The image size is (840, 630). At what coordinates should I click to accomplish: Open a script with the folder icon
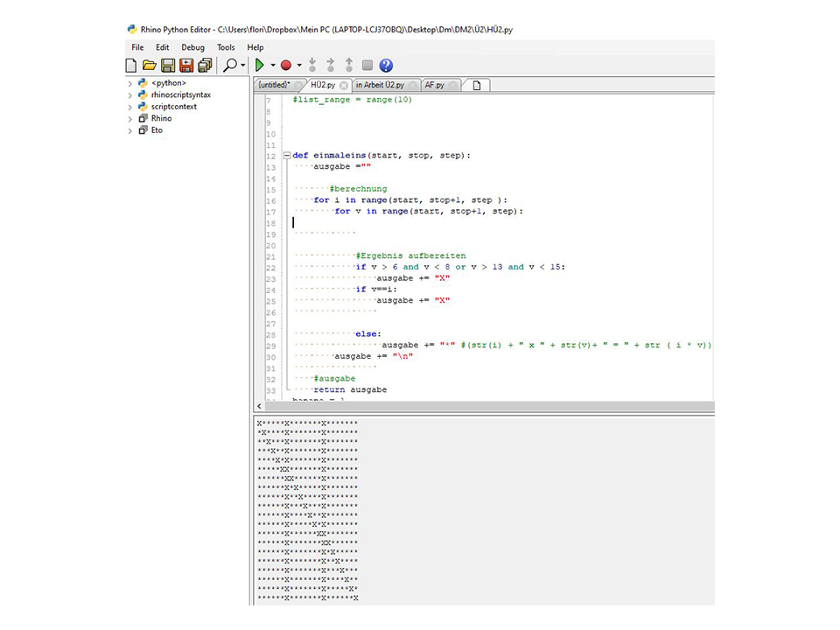click(x=150, y=66)
